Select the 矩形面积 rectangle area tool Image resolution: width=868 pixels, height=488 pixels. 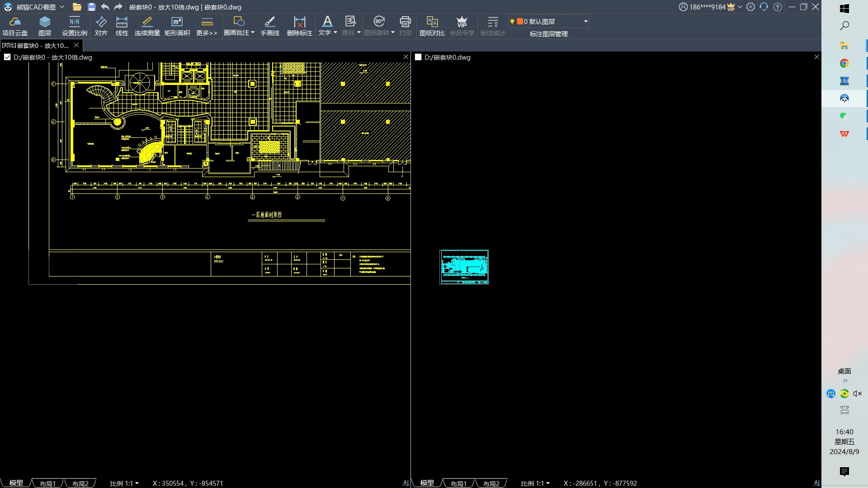(177, 26)
